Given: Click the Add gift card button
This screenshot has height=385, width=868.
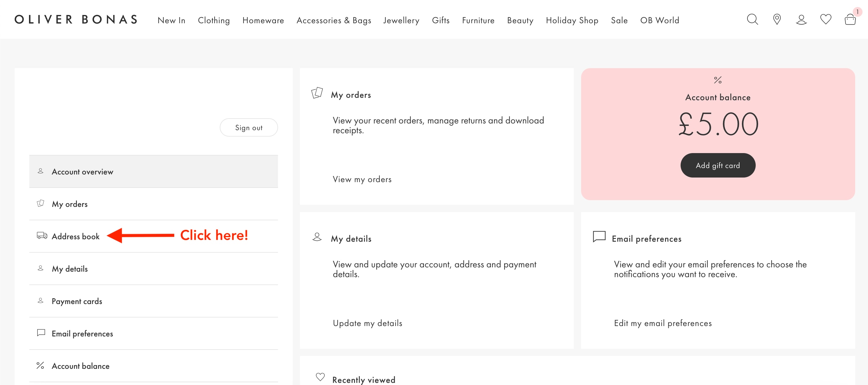Looking at the screenshot, I should [718, 165].
